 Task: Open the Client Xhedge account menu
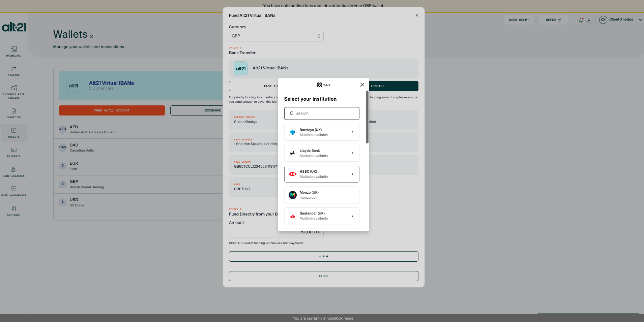(x=620, y=20)
